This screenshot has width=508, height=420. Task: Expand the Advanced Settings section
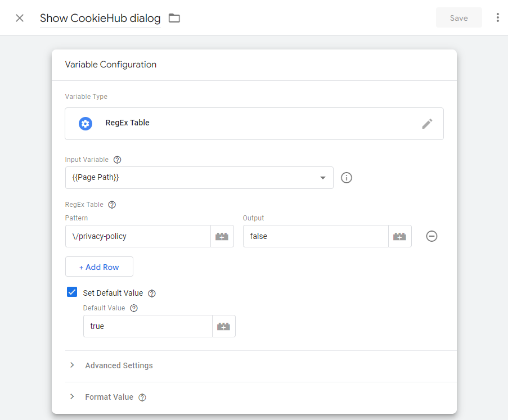click(119, 365)
